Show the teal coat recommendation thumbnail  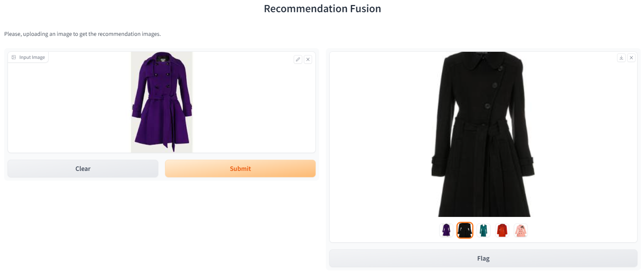click(x=483, y=230)
